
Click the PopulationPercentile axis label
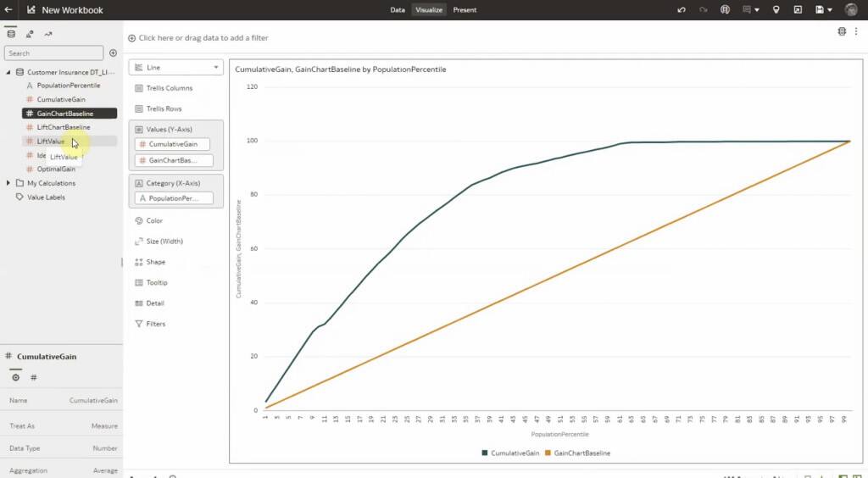pyautogui.click(x=559, y=434)
